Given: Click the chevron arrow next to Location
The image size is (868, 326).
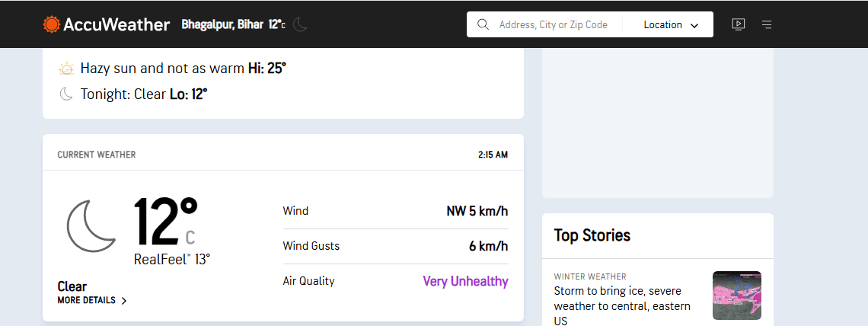Looking at the screenshot, I should (694, 25).
